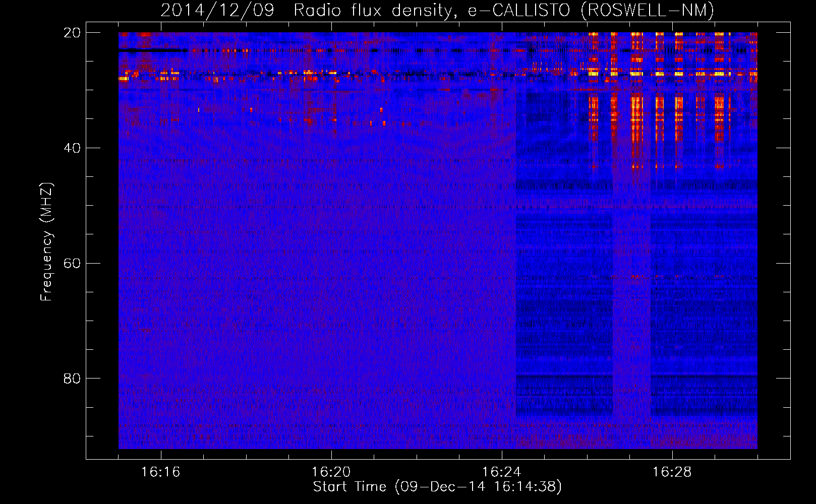Click the 80 frequency tick label

tap(72, 379)
